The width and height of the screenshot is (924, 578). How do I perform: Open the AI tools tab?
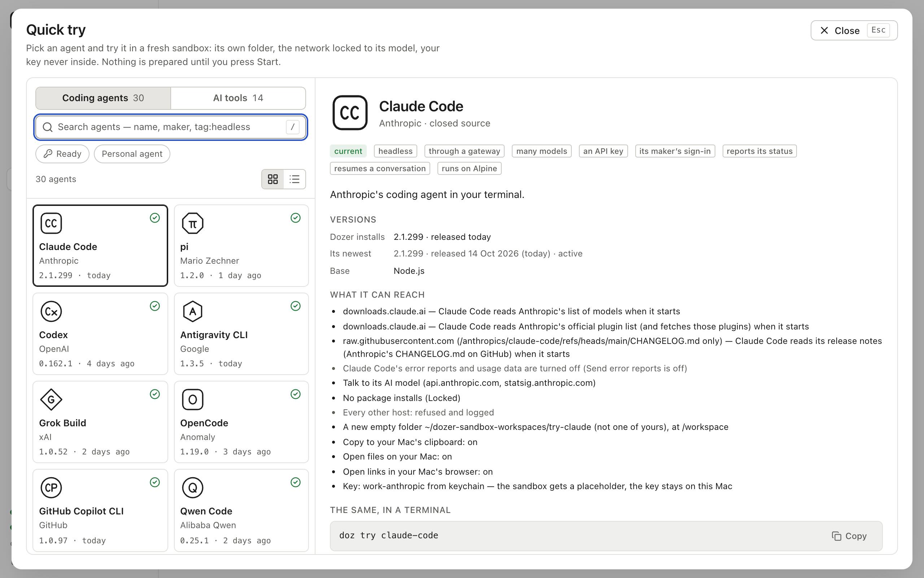[238, 98]
